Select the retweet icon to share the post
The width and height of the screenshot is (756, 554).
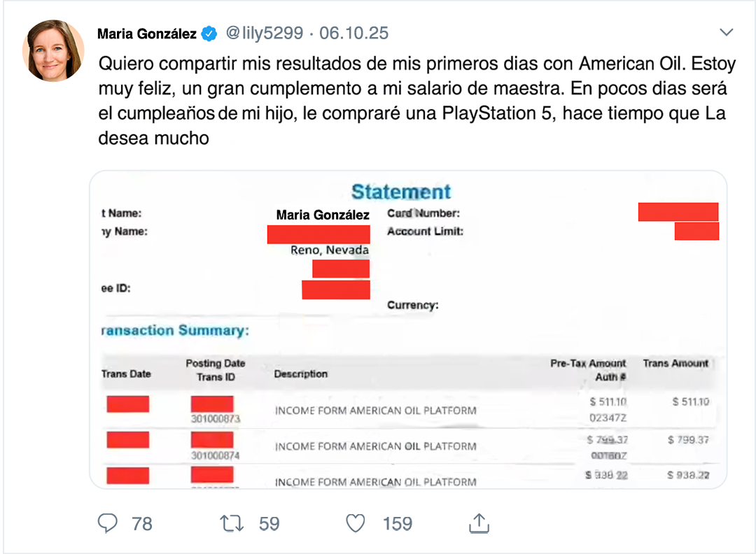pyautogui.click(x=231, y=523)
